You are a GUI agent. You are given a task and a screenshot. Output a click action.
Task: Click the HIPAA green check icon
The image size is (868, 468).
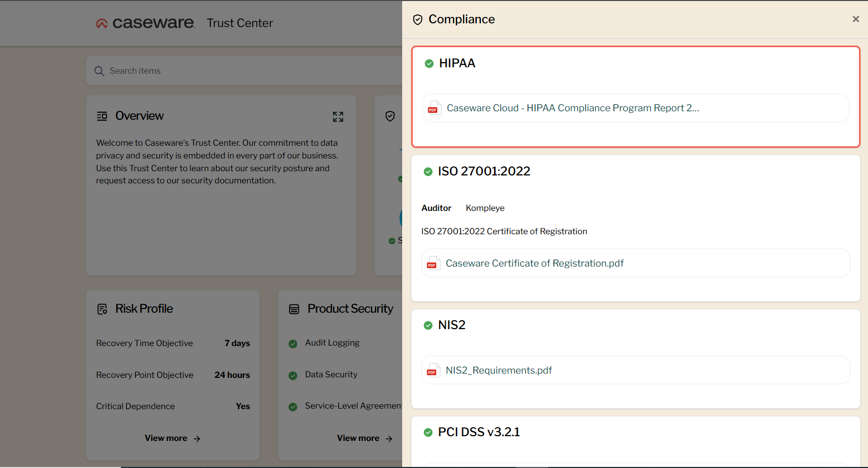tap(429, 64)
